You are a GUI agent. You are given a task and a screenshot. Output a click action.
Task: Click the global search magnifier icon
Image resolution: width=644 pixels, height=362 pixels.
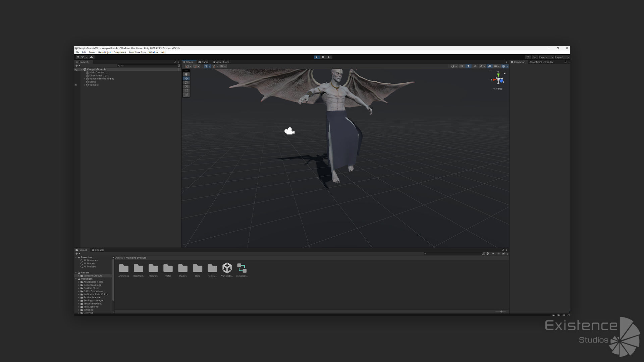(535, 57)
